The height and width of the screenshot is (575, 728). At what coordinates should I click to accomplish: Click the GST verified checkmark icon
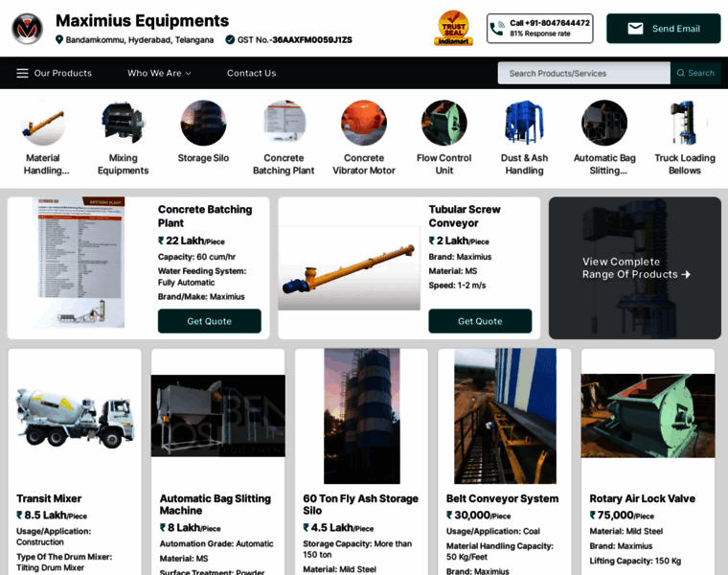pyautogui.click(x=230, y=39)
